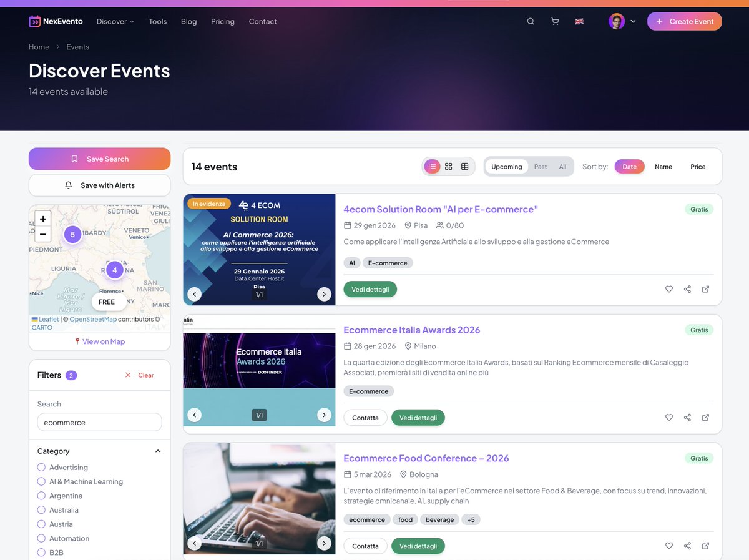Click the Save Search button
Screen dimensions: 749x560
99,159
